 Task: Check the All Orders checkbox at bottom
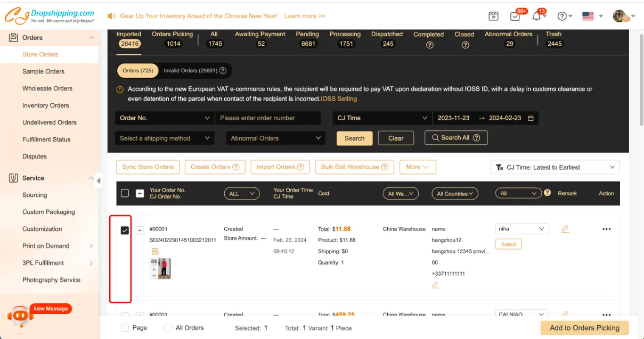(168, 328)
